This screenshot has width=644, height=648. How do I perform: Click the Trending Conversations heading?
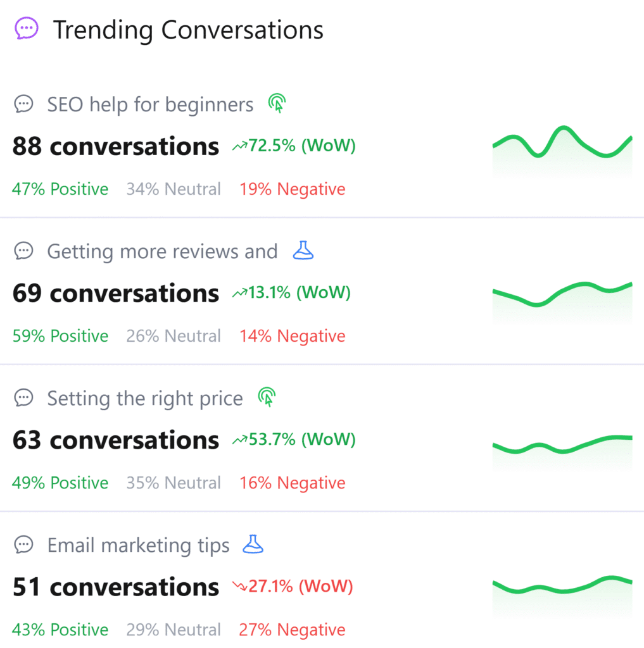(188, 29)
